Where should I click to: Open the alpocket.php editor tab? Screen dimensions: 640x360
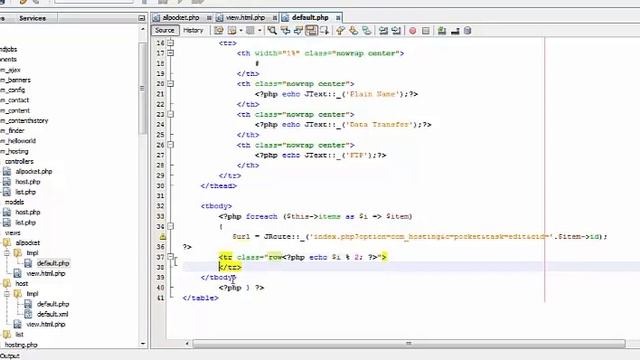pos(181,18)
